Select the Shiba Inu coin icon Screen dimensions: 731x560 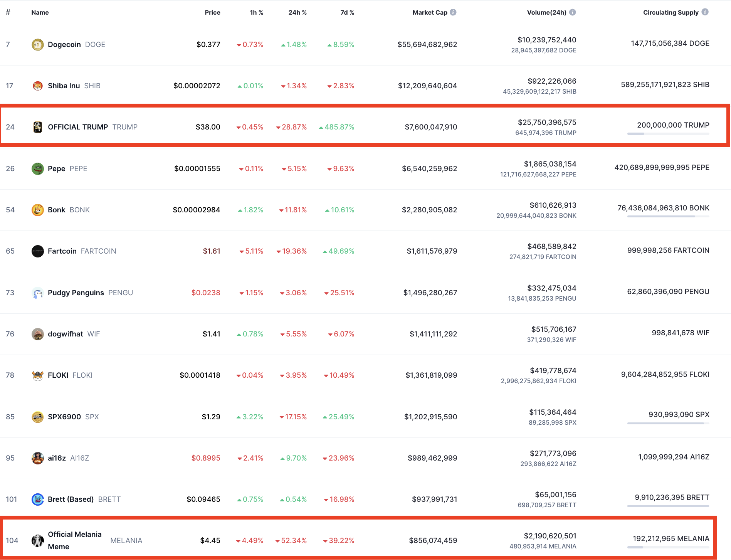[37, 86]
